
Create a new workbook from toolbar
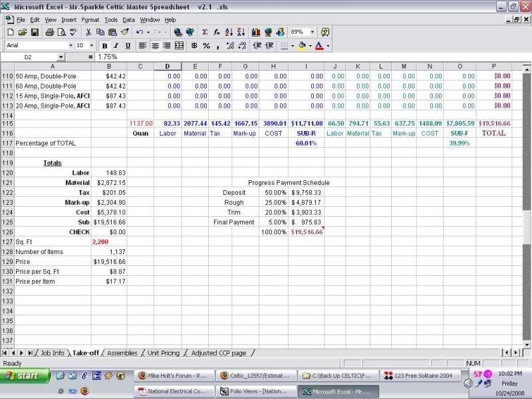(10, 32)
